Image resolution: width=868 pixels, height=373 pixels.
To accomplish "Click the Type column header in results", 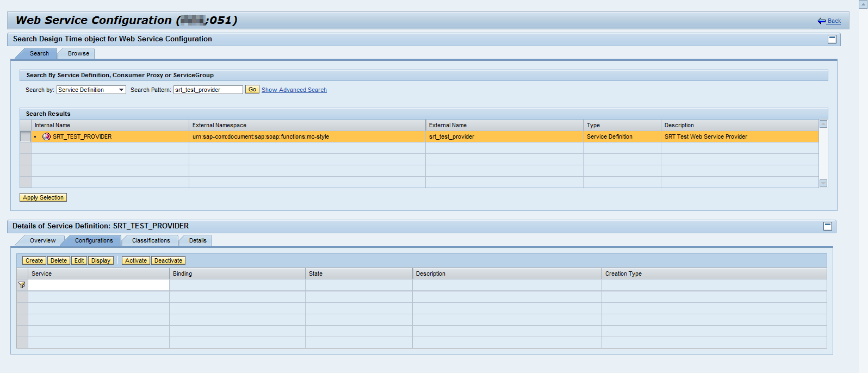I will pos(622,125).
